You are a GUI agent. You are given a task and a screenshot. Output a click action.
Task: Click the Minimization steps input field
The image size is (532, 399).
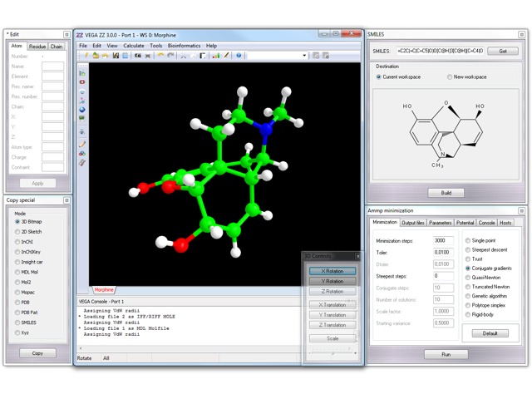(443, 240)
